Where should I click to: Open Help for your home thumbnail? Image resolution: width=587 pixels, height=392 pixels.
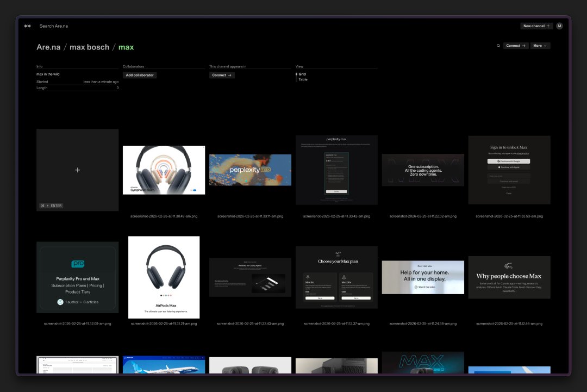423,277
